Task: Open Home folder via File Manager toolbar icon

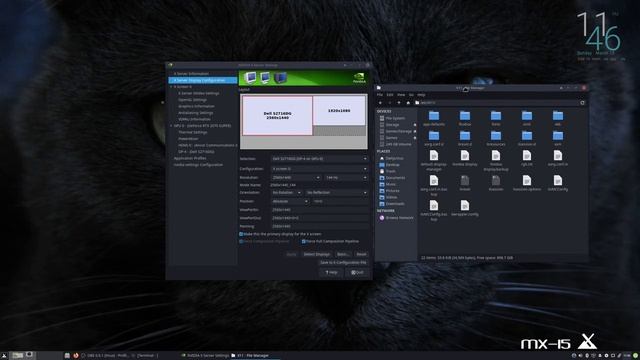Action: point(408,103)
